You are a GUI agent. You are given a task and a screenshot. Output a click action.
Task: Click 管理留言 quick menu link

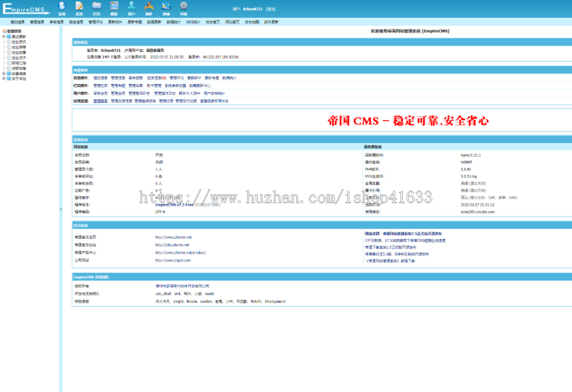pyautogui.click(x=100, y=101)
